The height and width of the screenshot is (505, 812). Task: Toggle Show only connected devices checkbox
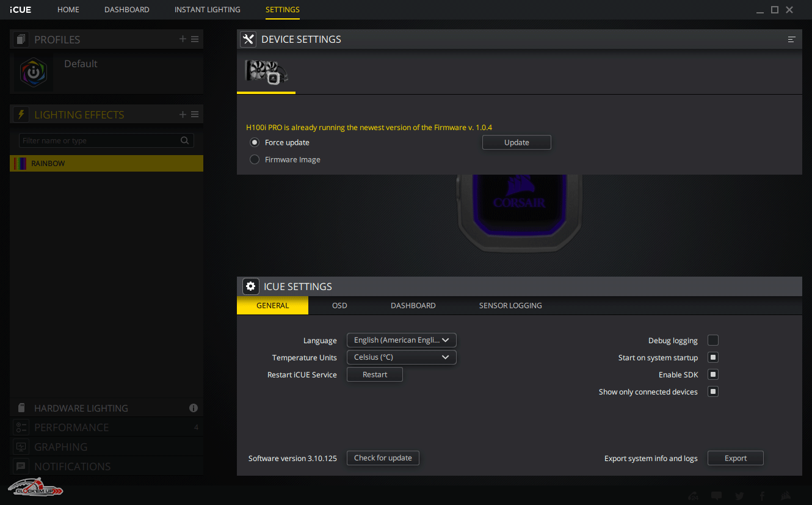(713, 391)
